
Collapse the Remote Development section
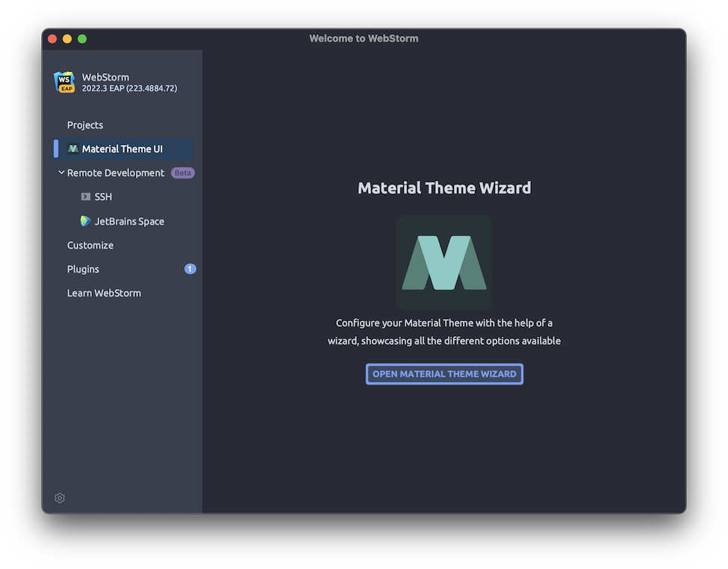click(x=60, y=172)
